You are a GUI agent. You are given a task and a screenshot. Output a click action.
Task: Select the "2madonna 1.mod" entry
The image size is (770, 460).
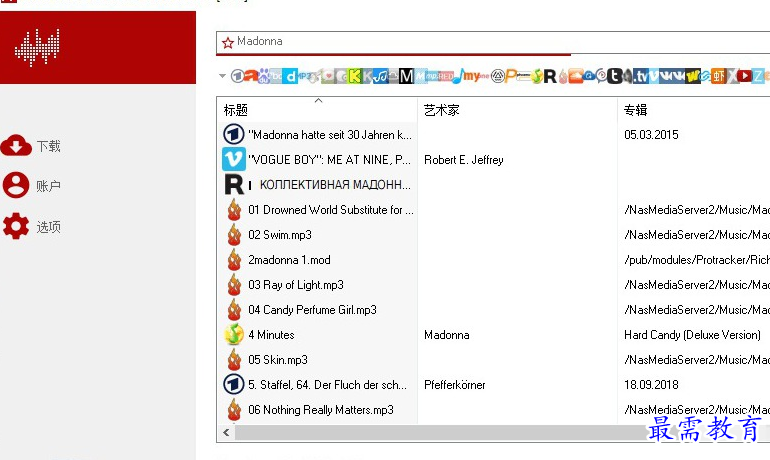[x=289, y=260]
